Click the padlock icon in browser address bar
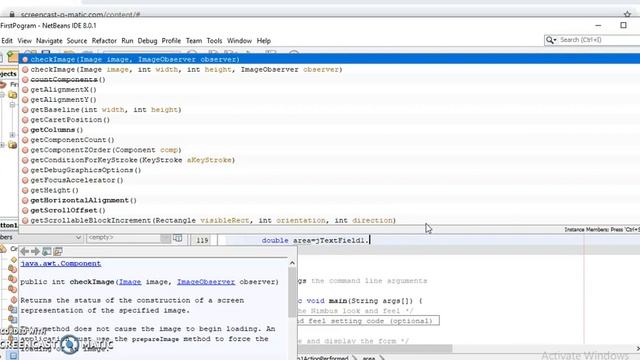Viewport: 640px width, 360px height. [x=12, y=14]
